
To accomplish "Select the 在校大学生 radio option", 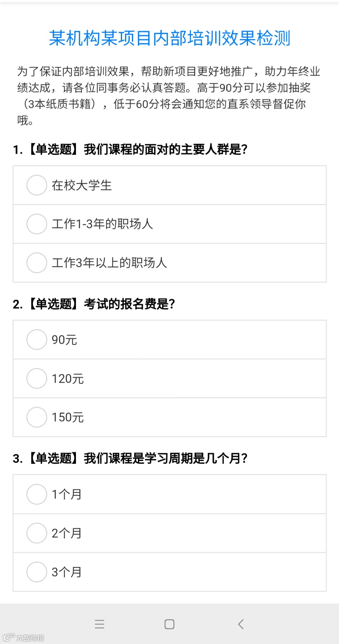I will click(37, 185).
